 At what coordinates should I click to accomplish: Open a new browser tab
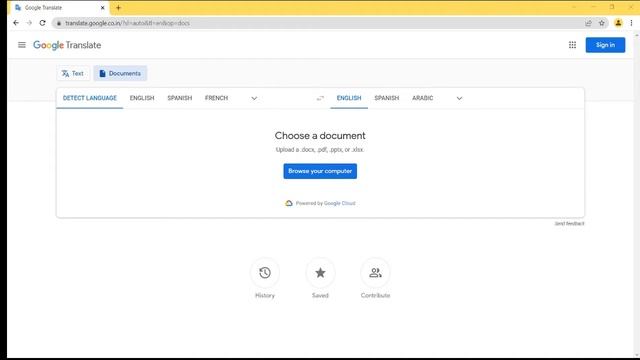tap(118, 8)
